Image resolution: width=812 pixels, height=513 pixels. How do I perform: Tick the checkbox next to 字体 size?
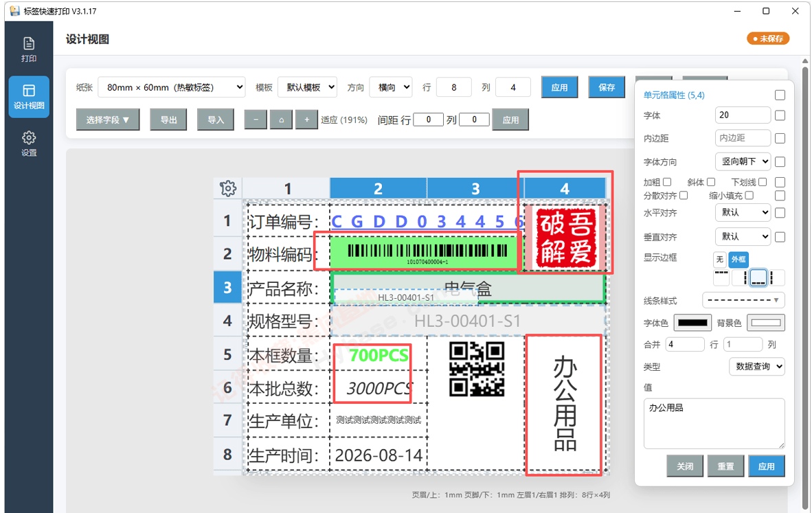(x=780, y=115)
